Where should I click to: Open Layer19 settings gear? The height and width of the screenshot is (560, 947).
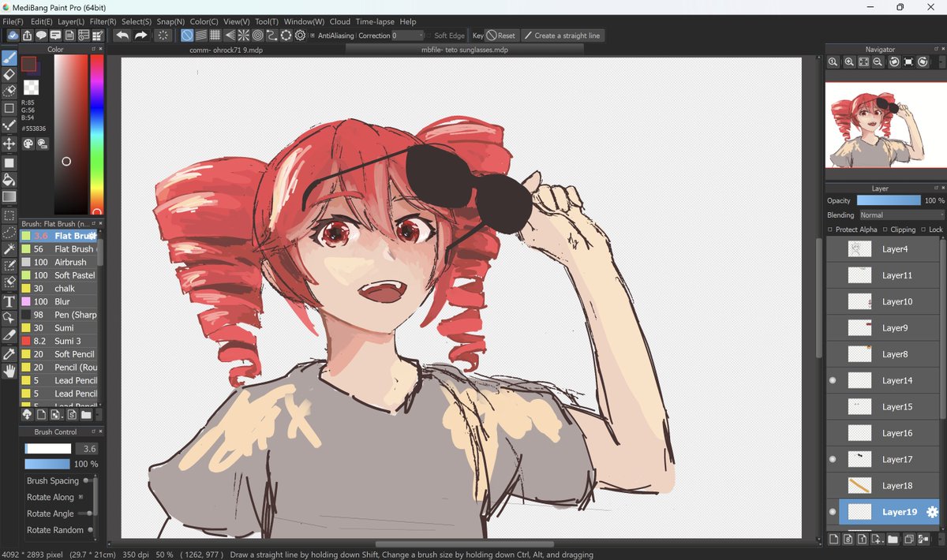pyautogui.click(x=932, y=512)
